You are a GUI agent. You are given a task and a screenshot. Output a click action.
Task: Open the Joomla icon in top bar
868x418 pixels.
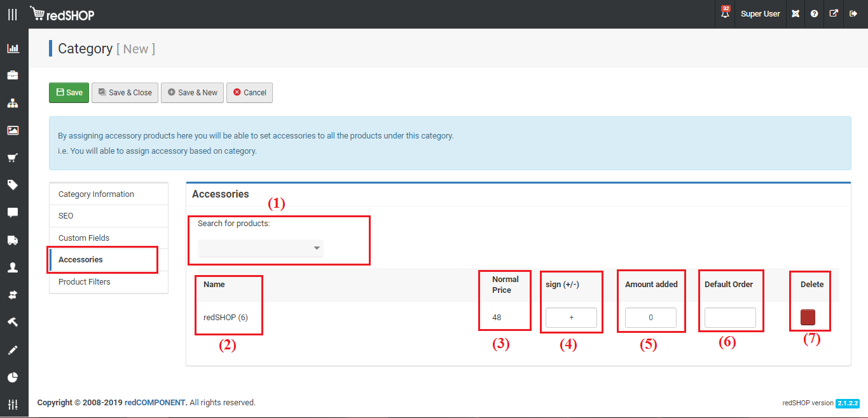point(795,14)
